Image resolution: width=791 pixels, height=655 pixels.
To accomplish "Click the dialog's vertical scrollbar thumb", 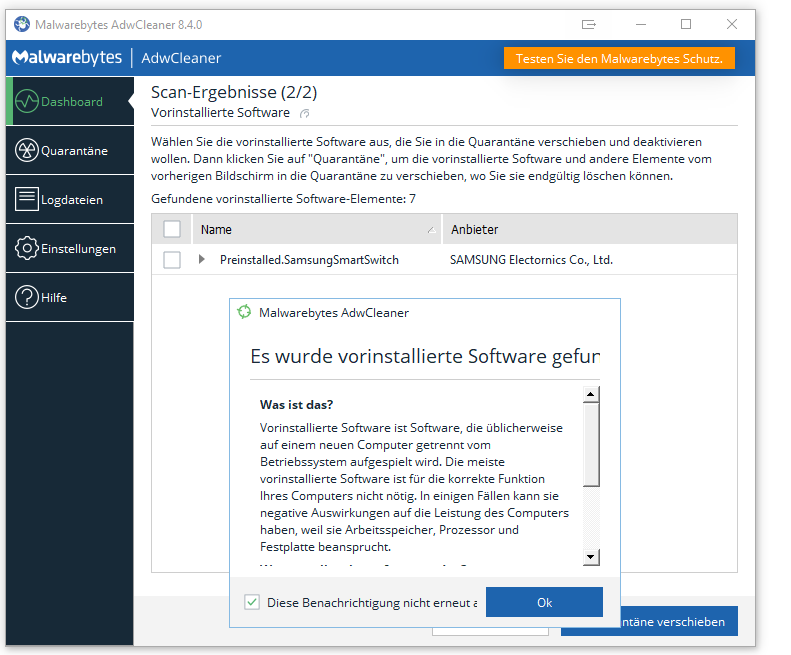I will 591,443.
